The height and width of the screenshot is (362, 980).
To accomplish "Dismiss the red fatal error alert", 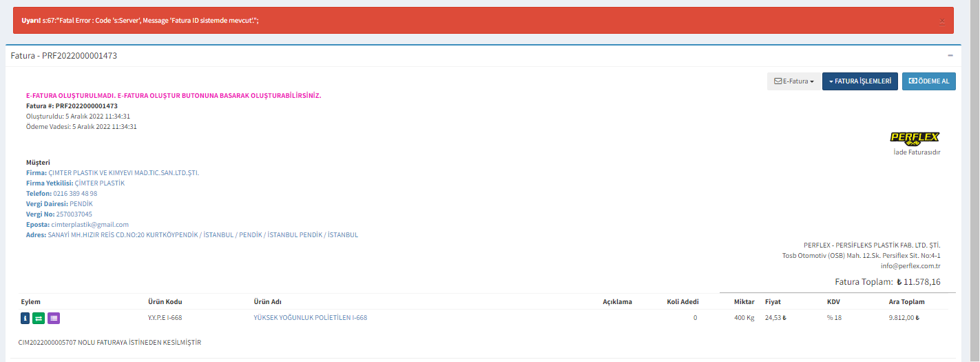I will click(x=942, y=21).
